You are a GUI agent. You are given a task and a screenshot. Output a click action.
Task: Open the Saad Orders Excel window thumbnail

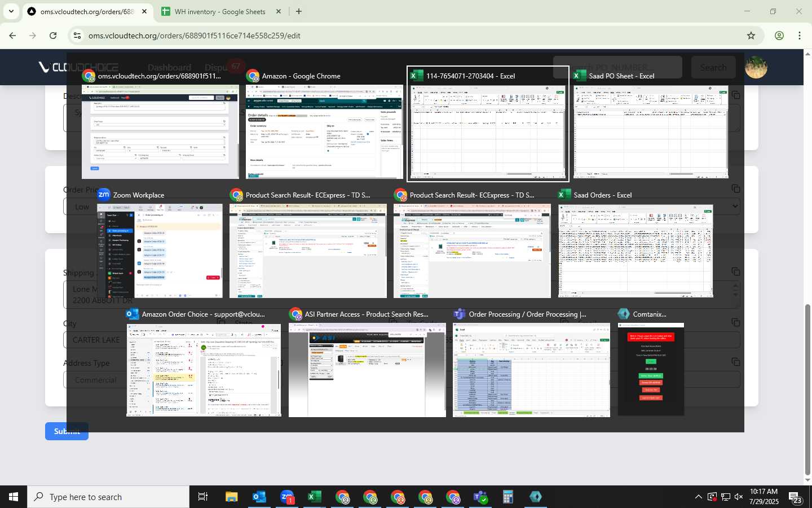pos(636,251)
